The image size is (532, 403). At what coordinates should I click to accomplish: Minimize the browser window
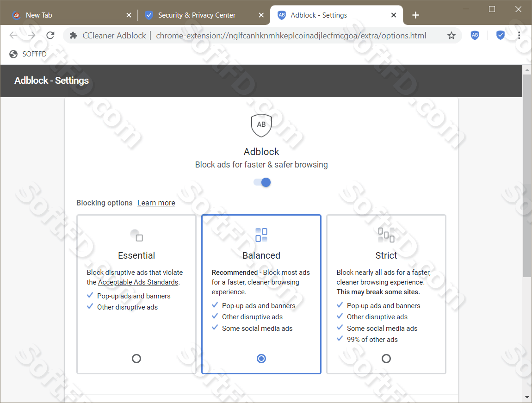click(x=466, y=9)
